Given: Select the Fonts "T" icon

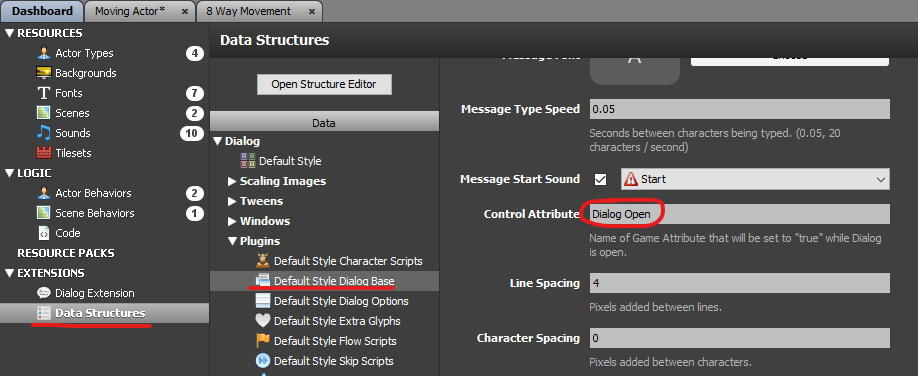Looking at the screenshot, I should [44, 93].
